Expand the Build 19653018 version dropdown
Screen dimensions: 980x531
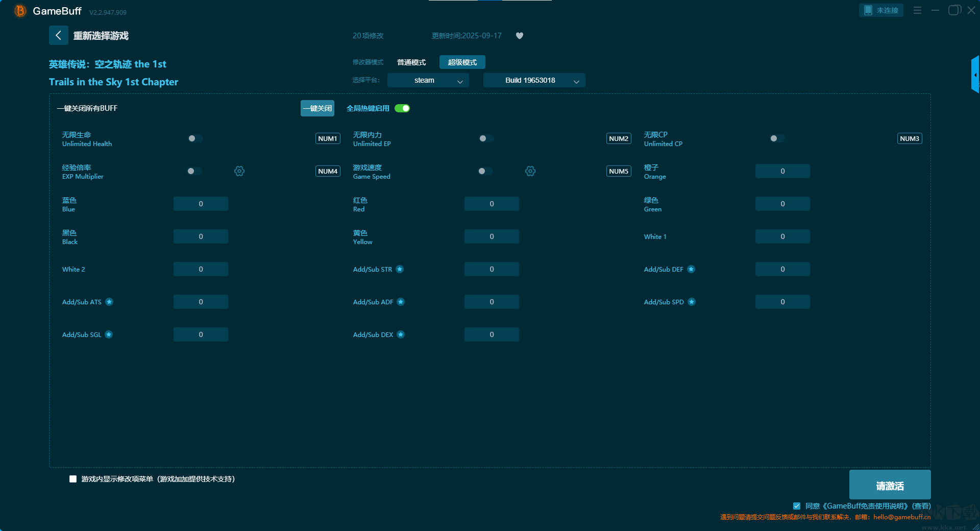(534, 80)
